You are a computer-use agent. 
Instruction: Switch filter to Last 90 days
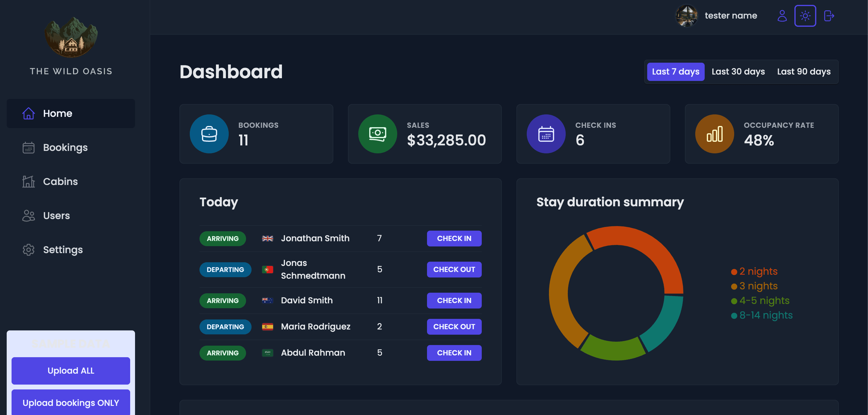(804, 72)
